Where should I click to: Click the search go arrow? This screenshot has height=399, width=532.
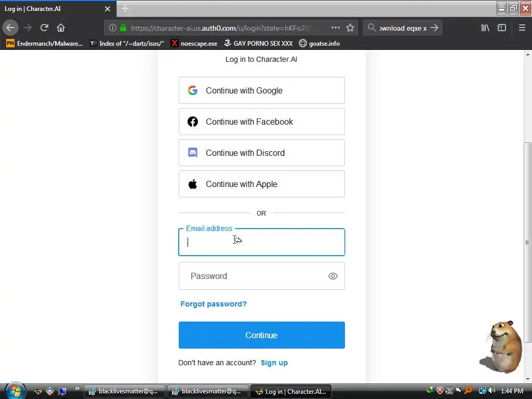click(x=434, y=28)
